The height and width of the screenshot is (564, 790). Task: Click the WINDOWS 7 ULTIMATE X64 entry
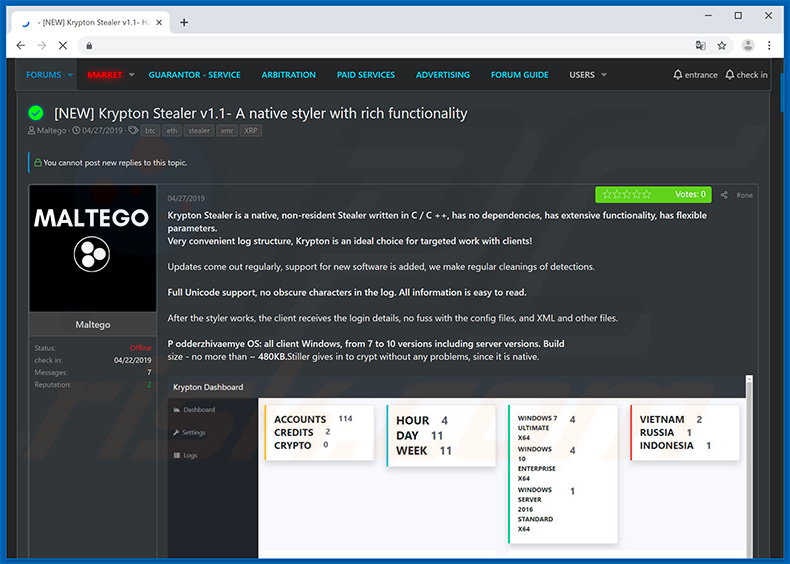click(x=546, y=428)
